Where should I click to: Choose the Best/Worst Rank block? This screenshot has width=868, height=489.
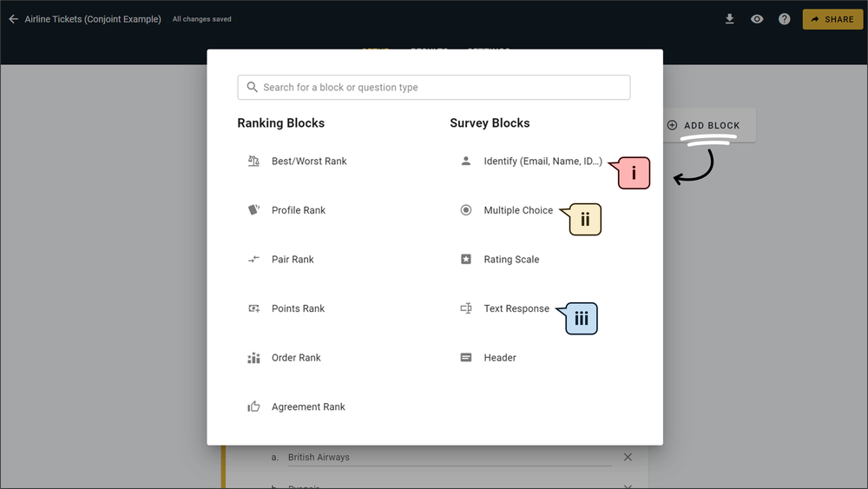click(x=309, y=162)
